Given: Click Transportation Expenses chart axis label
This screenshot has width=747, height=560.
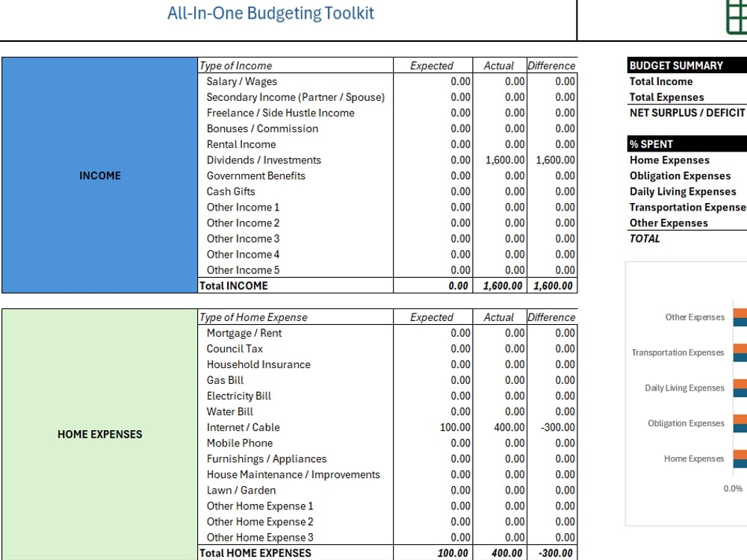Looking at the screenshot, I should 678,352.
